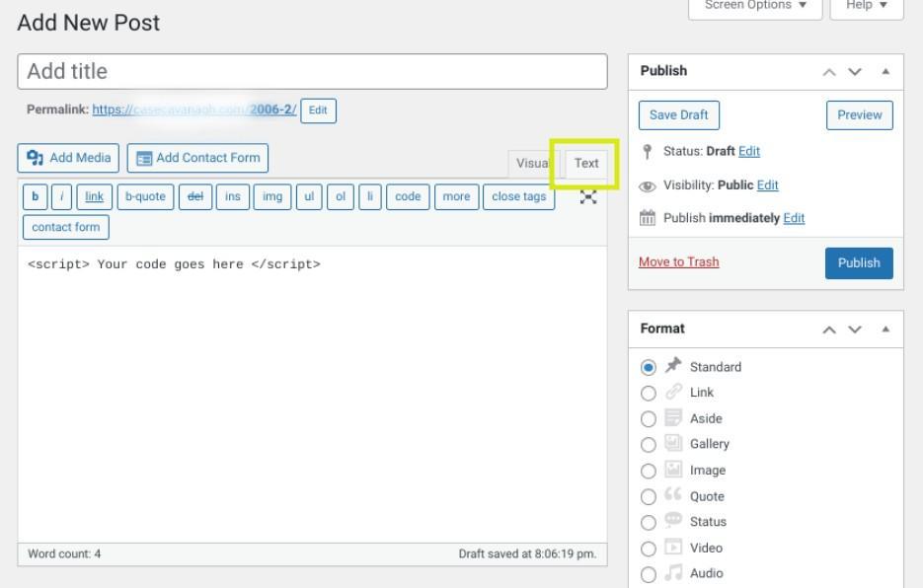This screenshot has height=588, width=923.
Task: Select the Status post format radio
Action: coord(649,523)
